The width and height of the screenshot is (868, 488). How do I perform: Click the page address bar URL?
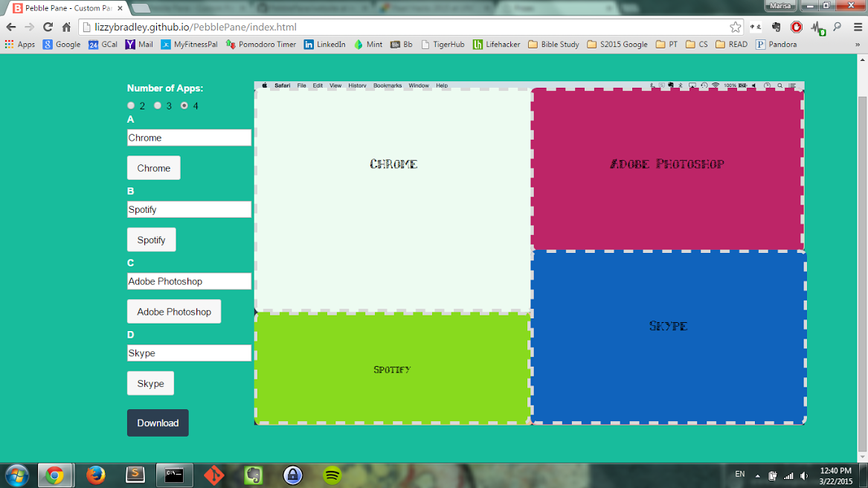click(x=196, y=27)
